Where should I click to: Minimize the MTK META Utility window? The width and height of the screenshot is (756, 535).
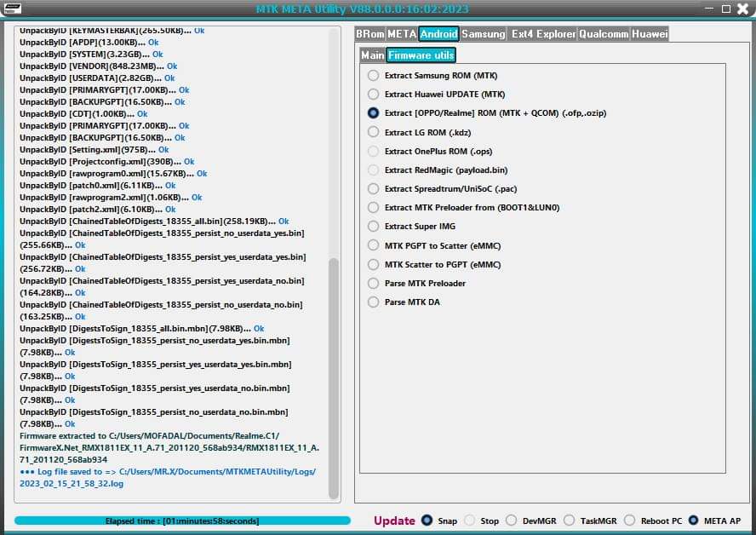coord(708,9)
